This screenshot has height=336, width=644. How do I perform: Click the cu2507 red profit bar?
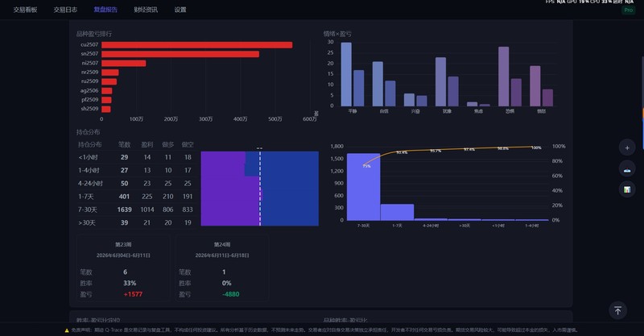click(196, 45)
